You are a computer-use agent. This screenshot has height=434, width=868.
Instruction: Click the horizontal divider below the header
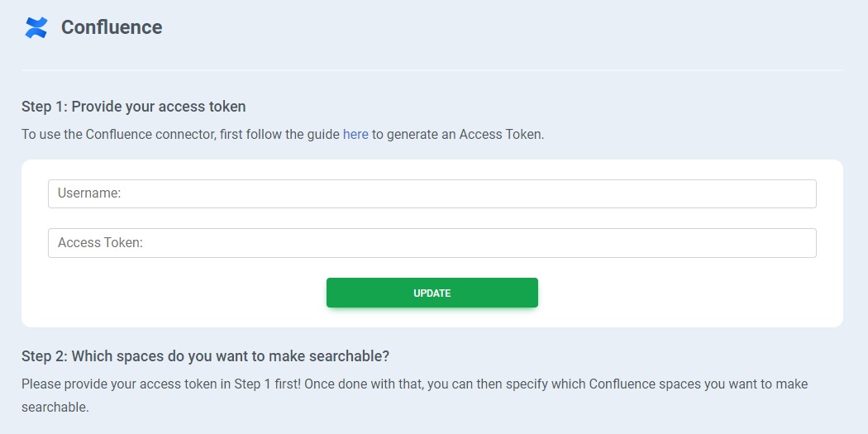point(432,70)
